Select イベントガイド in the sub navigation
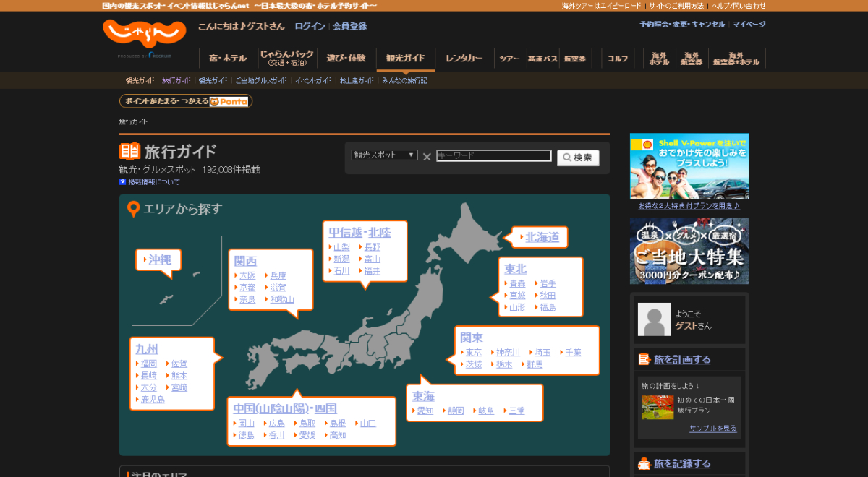The image size is (868, 477). point(313,81)
